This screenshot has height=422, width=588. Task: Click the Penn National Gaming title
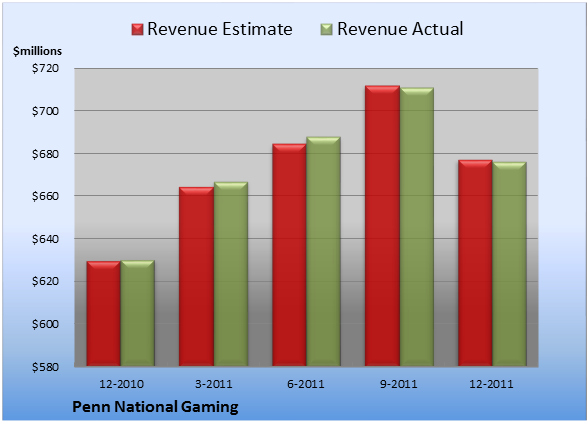155,407
